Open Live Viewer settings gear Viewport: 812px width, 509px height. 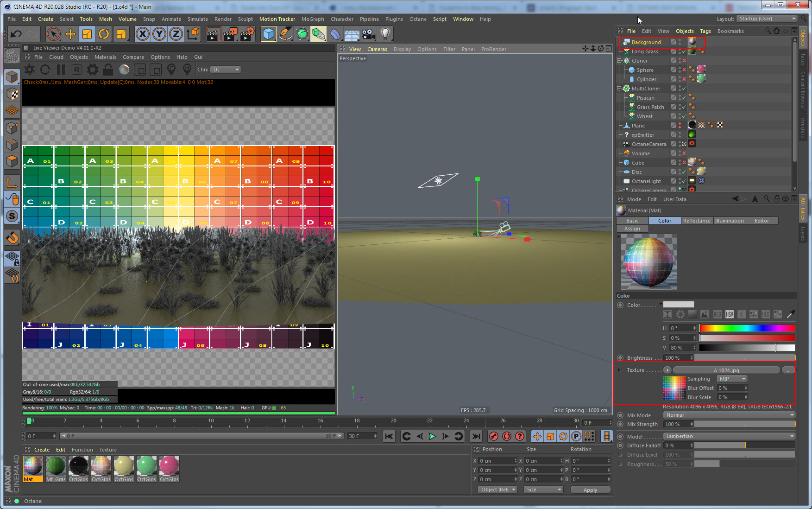tap(93, 70)
